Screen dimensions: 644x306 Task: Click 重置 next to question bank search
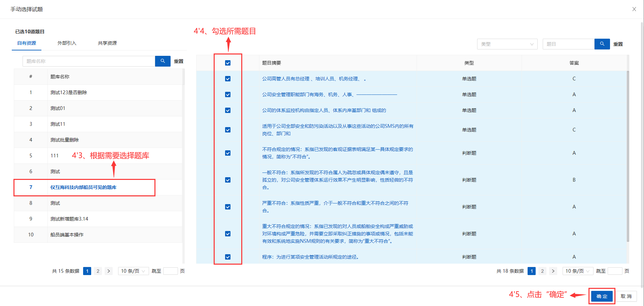click(179, 61)
